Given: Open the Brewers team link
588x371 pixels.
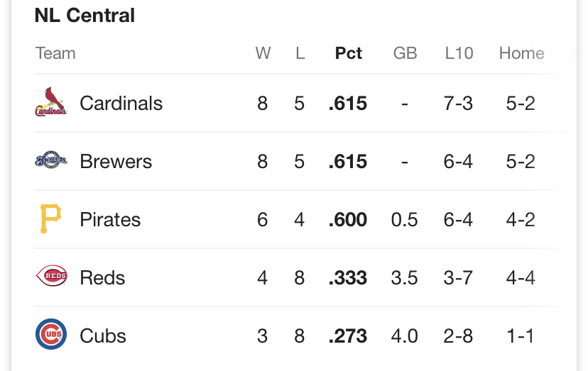Looking at the screenshot, I should (x=116, y=162).
